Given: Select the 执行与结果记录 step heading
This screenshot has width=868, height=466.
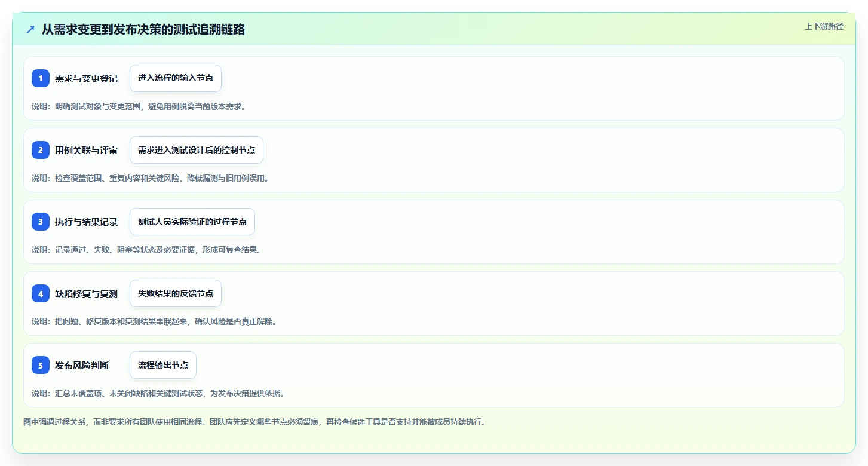Looking at the screenshot, I should pyautogui.click(x=86, y=222).
